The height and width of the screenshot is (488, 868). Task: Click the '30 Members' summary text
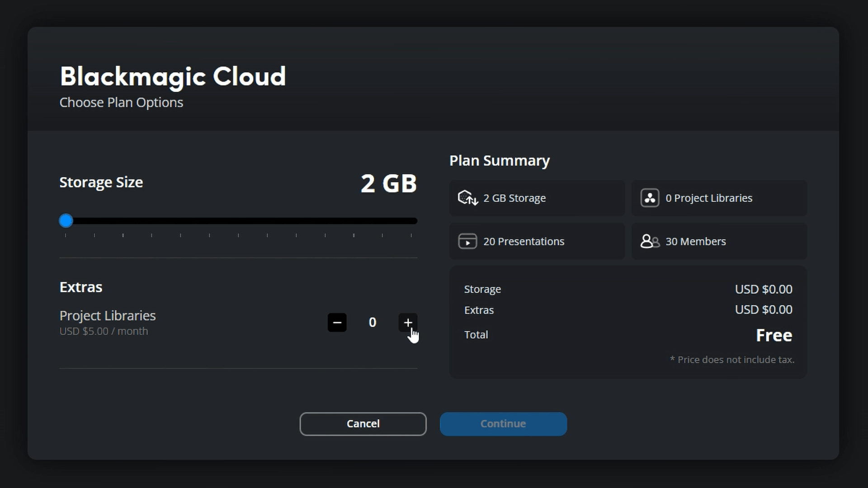click(696, 242)
